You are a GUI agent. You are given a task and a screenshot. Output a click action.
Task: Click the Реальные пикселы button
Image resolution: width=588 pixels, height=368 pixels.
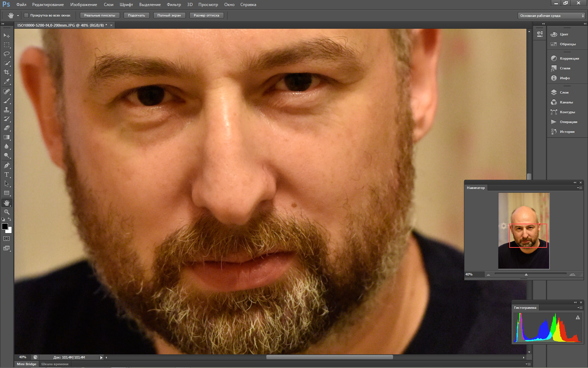tap(100, 15)
